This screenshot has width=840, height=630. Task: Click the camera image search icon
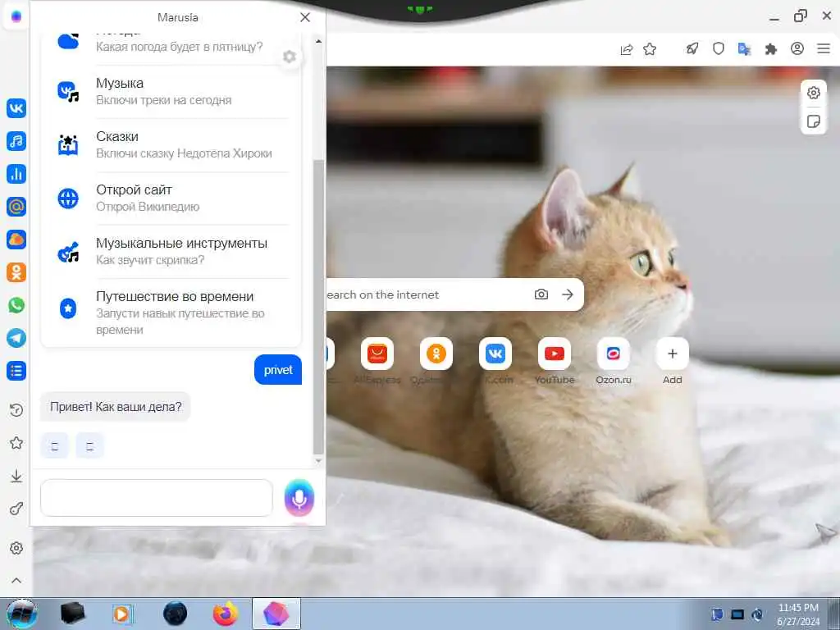click(541, 294)
